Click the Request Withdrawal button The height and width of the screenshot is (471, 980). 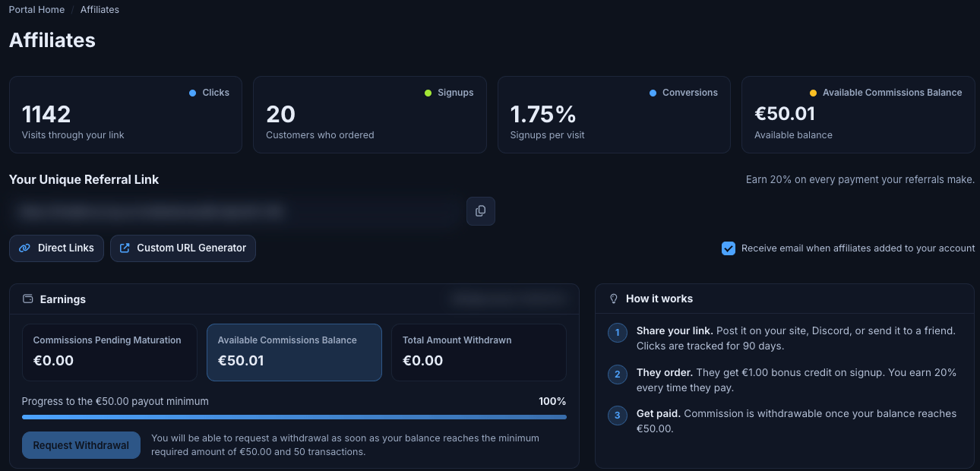pyautogui.click(x=81, y=445)
